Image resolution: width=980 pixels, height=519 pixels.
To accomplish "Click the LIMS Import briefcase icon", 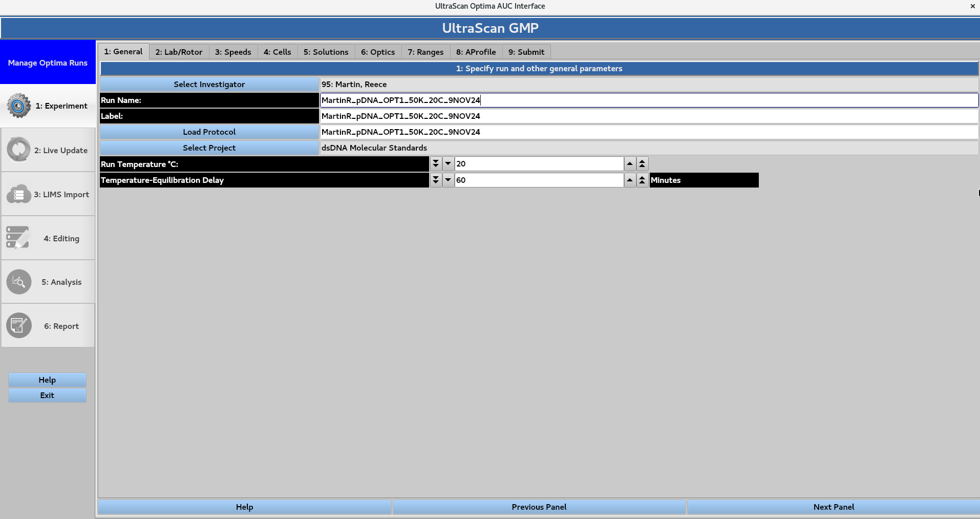I will pos(18,194).
